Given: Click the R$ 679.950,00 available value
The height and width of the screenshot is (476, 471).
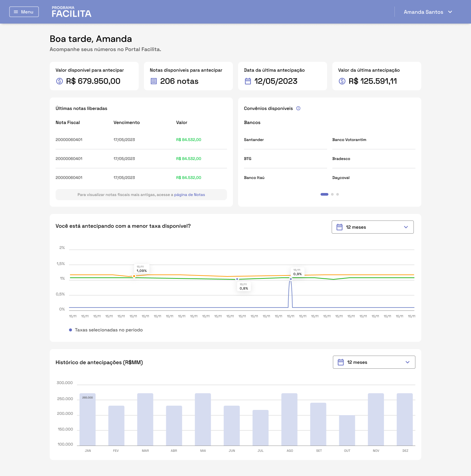Looking at the screenshot, I should pos(93,81).
